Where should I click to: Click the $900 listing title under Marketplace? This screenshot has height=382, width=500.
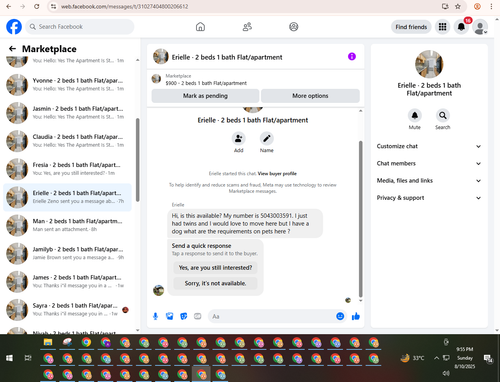point(206,83)
